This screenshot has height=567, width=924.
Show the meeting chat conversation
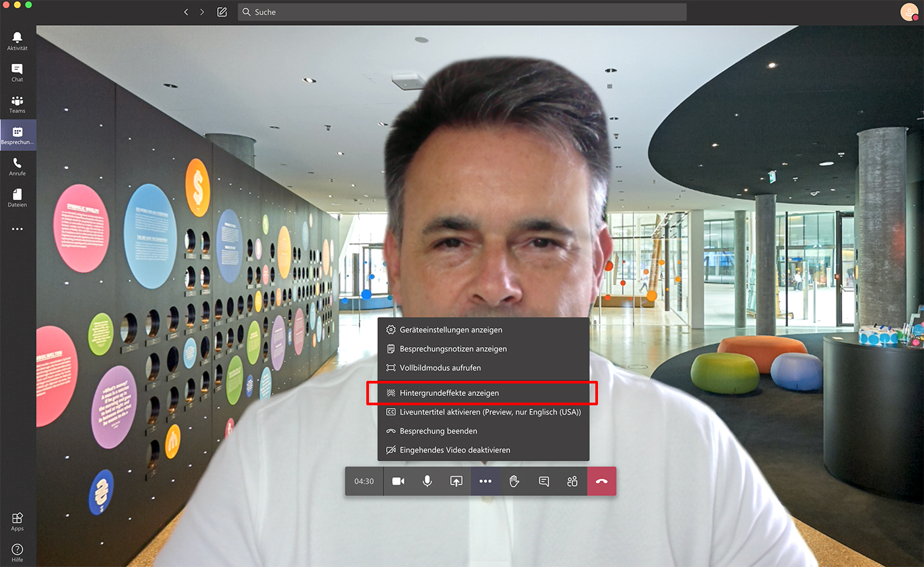(543, 481)
